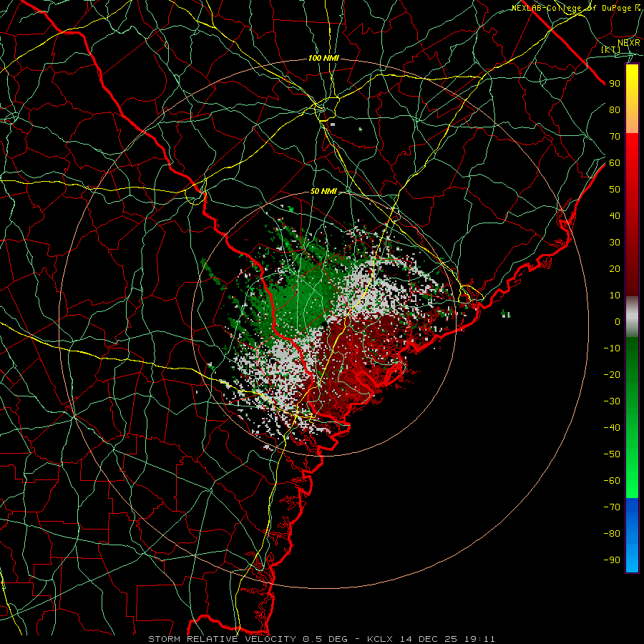
Task: Click the "0.5 DEG" elevation text in the caption
Action: pos(325,639)
